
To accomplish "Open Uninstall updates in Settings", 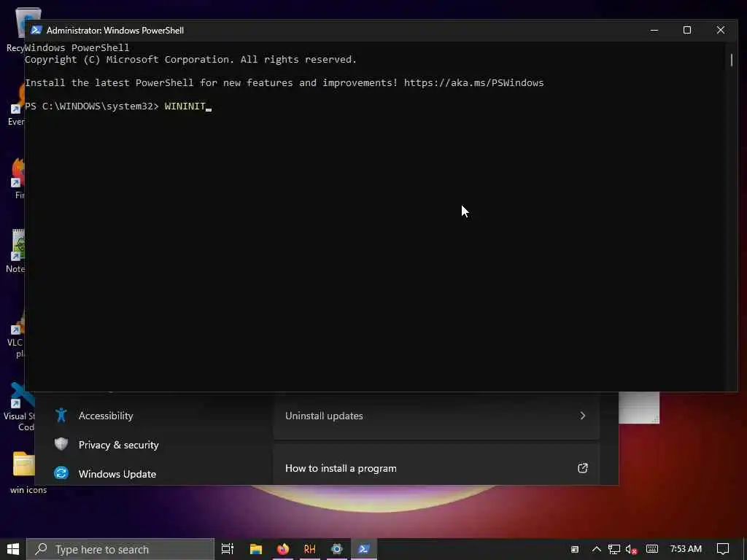I will (x=436, y=416).
